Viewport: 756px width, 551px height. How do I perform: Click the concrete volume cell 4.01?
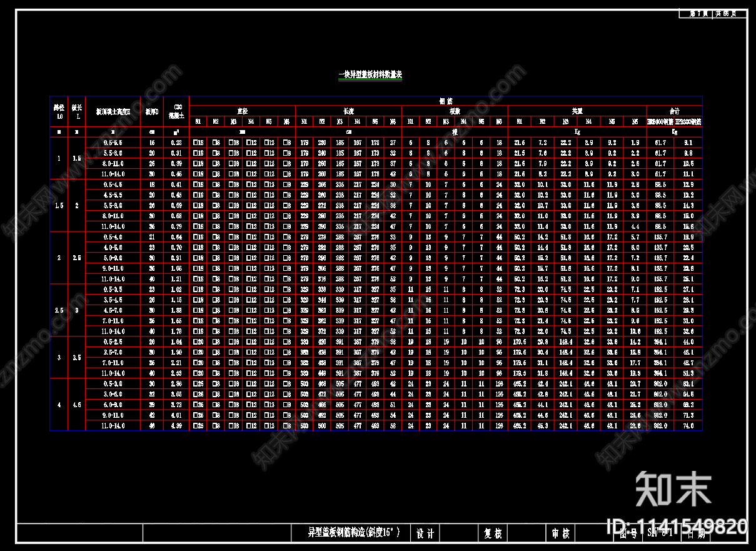point(176,415)
